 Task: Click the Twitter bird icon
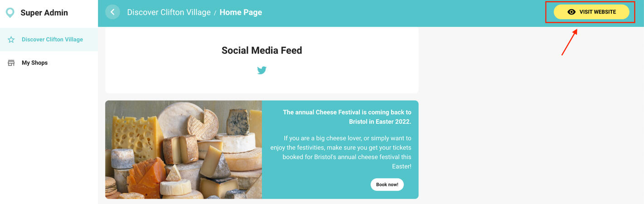[261, 70]
